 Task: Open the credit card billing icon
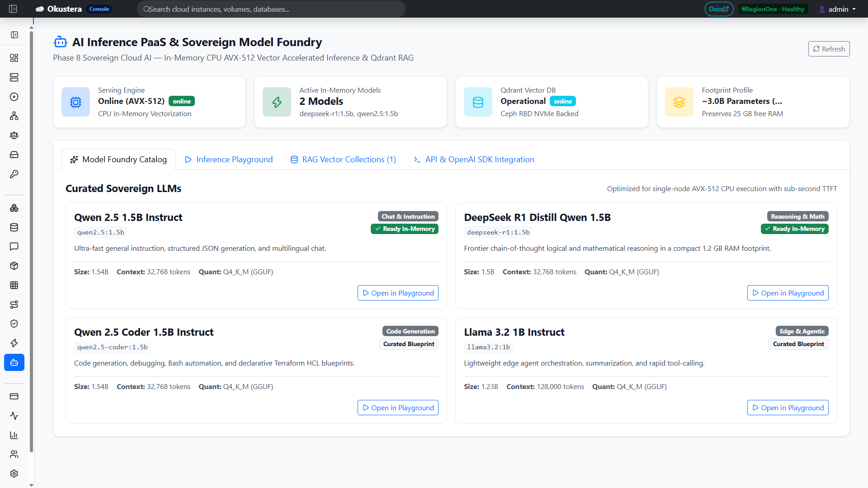click(14, 396)
